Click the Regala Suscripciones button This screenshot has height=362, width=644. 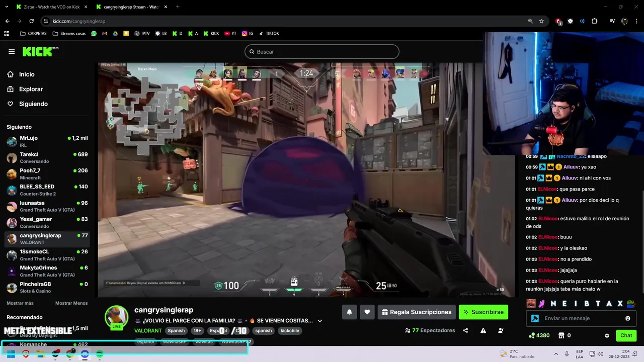pyautogui.click(x=417, y=312)
